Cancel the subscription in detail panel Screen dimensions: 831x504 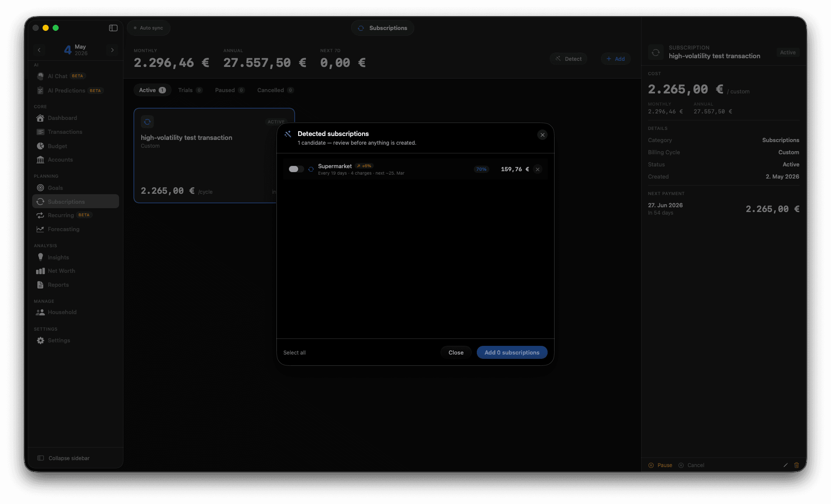(691, 465)
